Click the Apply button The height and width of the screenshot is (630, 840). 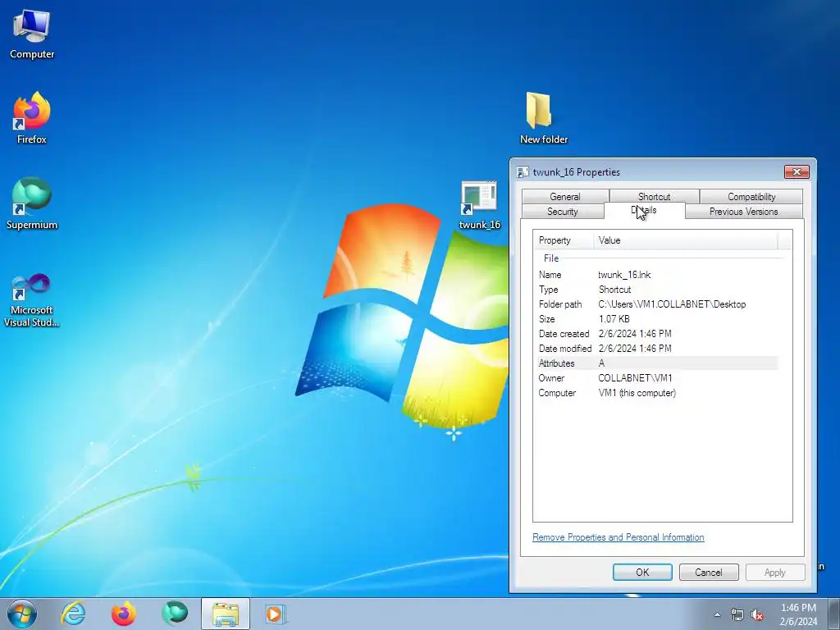pyautogui.click(x=775, y=572)
